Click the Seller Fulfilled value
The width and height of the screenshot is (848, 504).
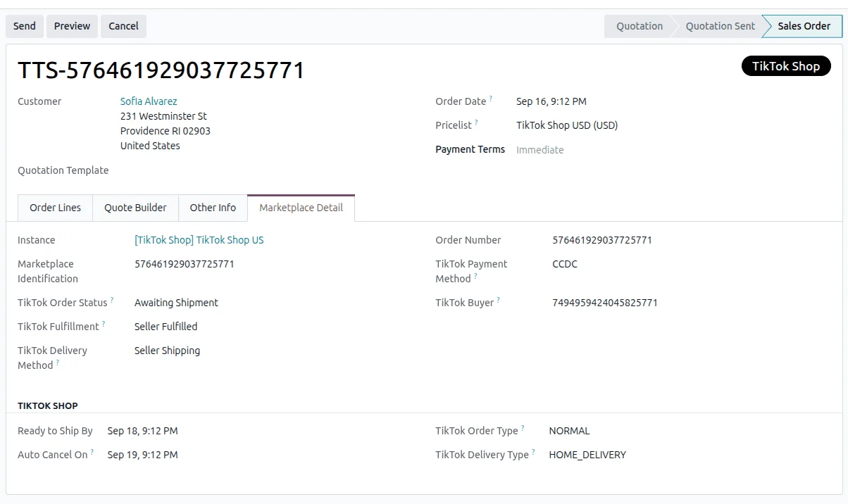pos(166,327)
